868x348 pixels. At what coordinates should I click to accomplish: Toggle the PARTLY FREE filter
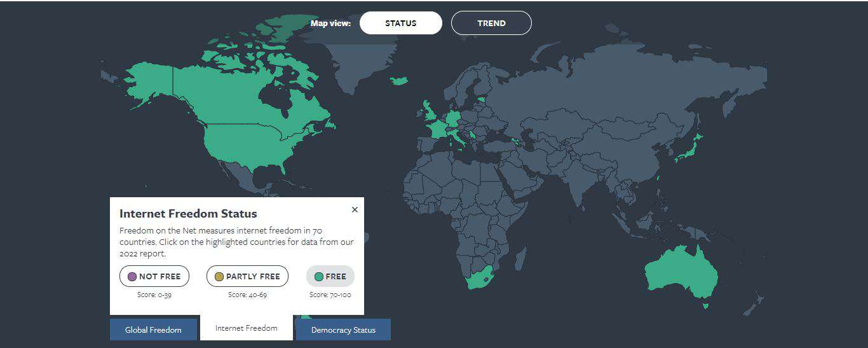pyautogui.click(x=247, y=276)
